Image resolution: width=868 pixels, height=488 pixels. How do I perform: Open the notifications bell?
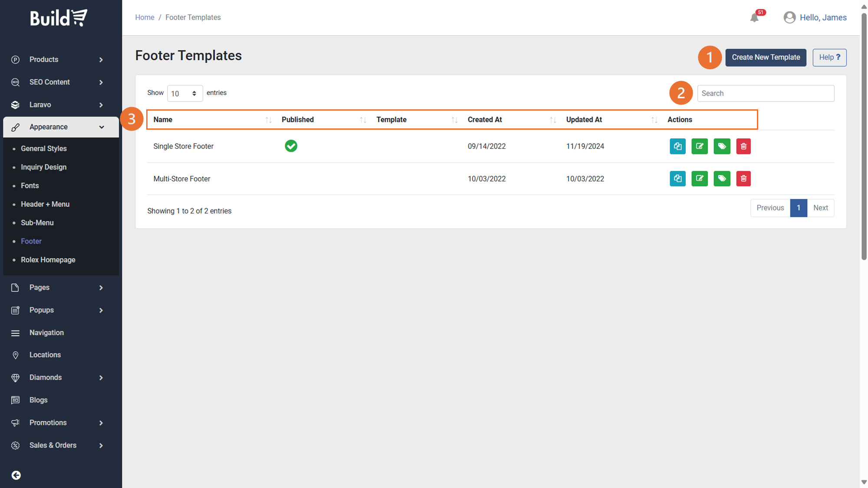click(754, 18)
